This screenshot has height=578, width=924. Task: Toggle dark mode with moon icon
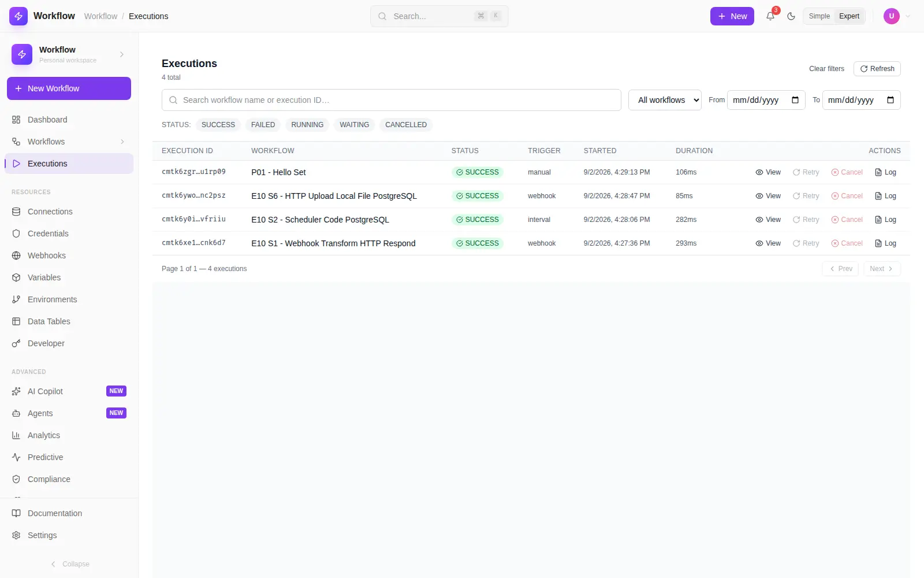(x=791, y=16)
